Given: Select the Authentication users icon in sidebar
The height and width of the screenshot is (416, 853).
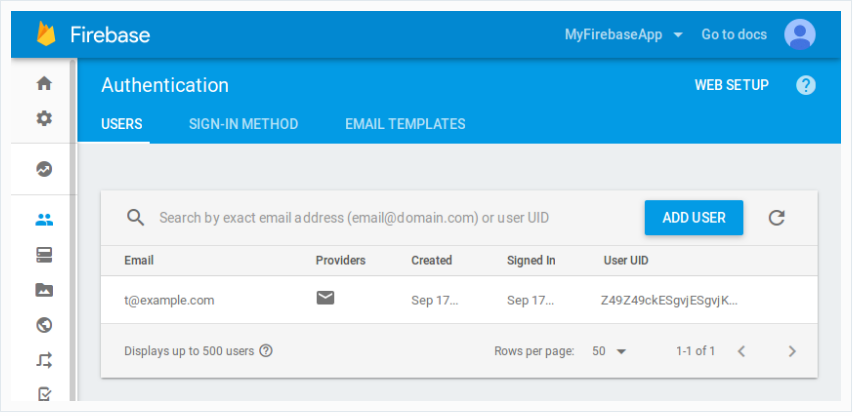Looking at the screenshot, I should click(44, 221).
